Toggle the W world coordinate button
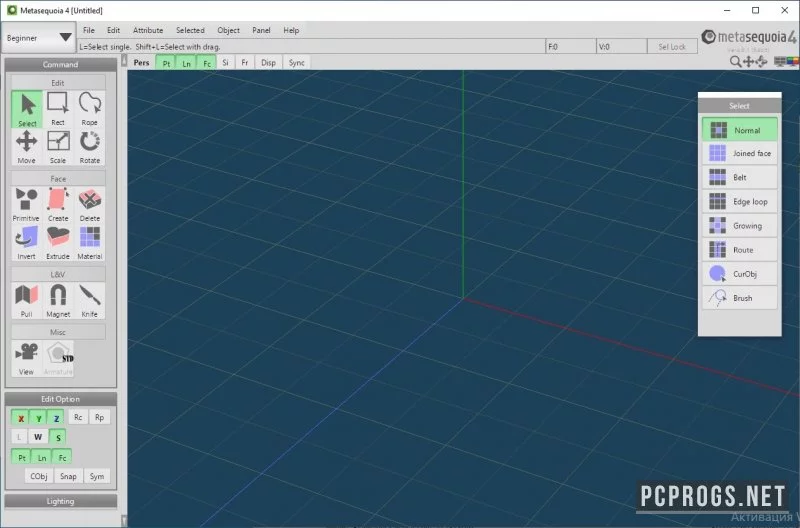 tap(38, 437)
